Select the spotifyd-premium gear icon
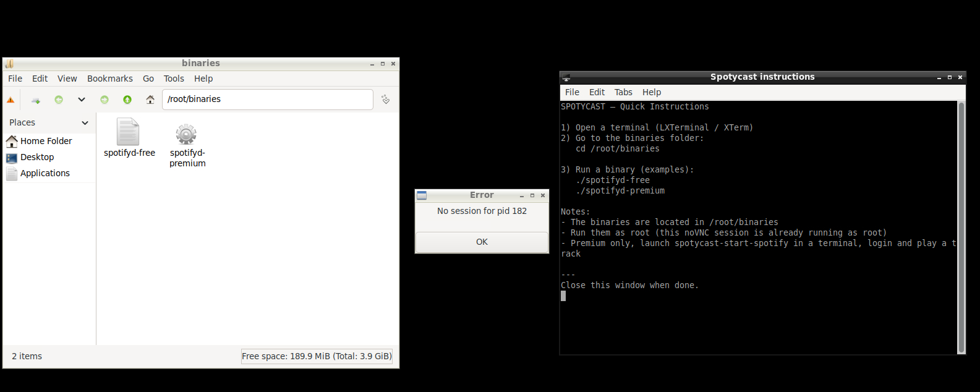 tap(186, 134)
